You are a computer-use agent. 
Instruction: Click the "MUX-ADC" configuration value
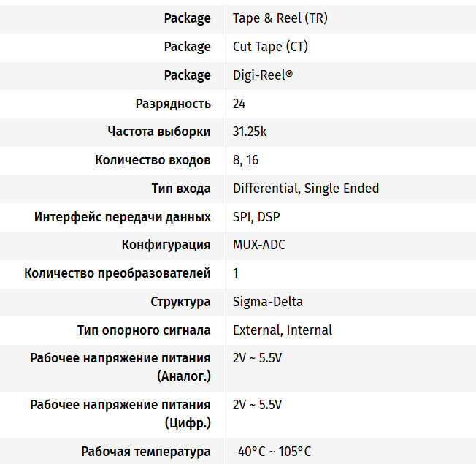pos(259,245)
